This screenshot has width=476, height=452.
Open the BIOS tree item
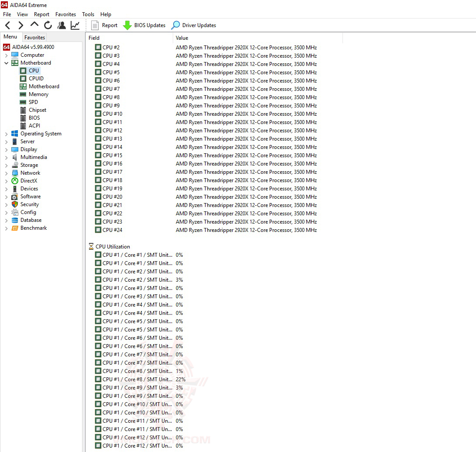(x=34, y=118)
